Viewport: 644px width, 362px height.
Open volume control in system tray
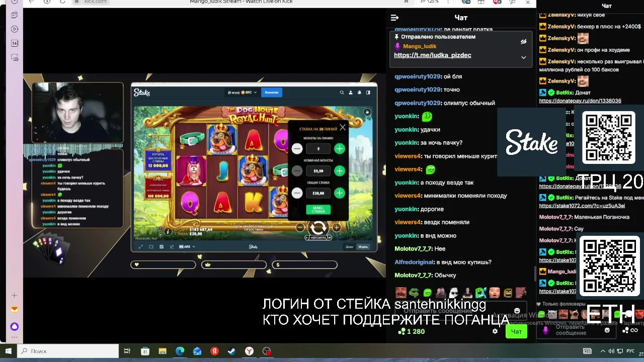coord(611,351)
